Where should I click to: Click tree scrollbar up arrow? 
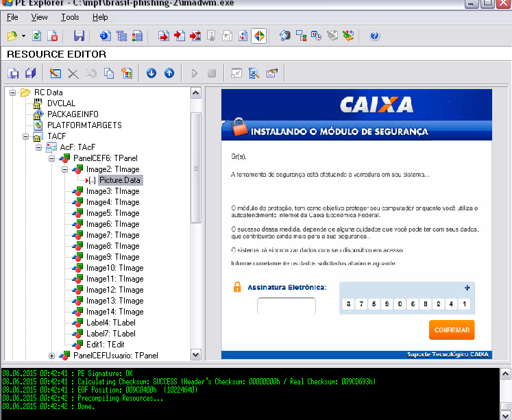195,93
